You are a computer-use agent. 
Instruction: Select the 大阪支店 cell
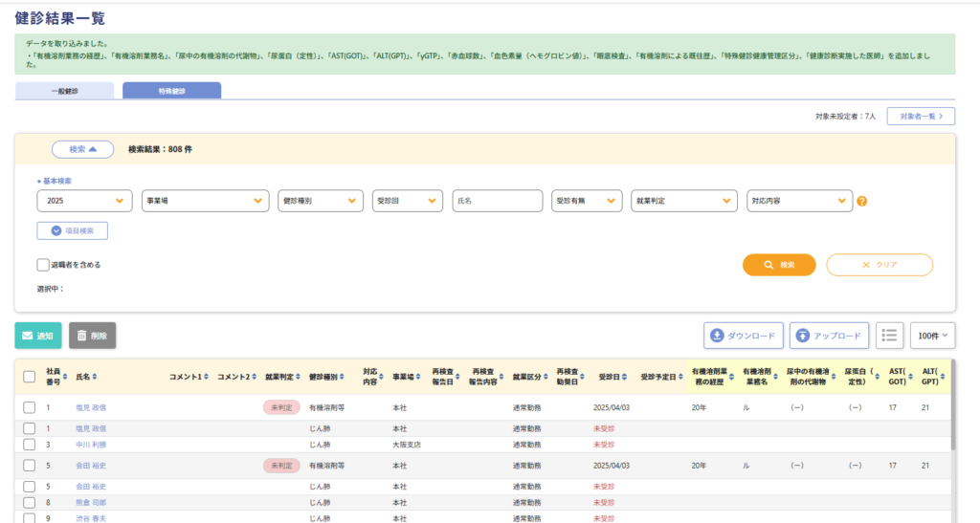[406, 445]
